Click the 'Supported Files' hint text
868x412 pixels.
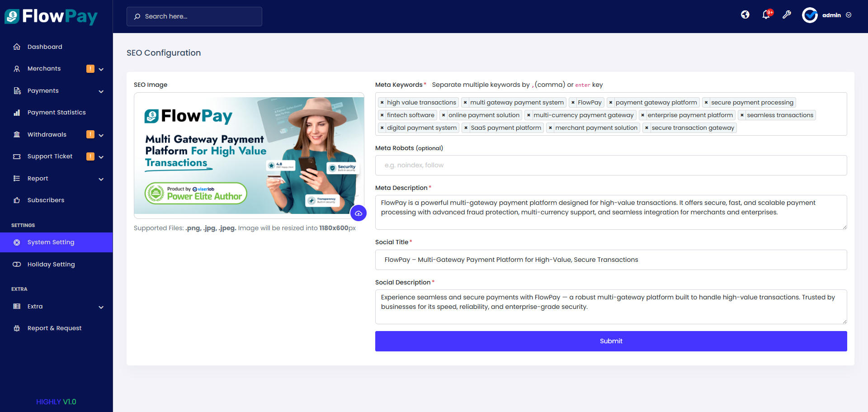pyautogui.click(x=245, y=228)
